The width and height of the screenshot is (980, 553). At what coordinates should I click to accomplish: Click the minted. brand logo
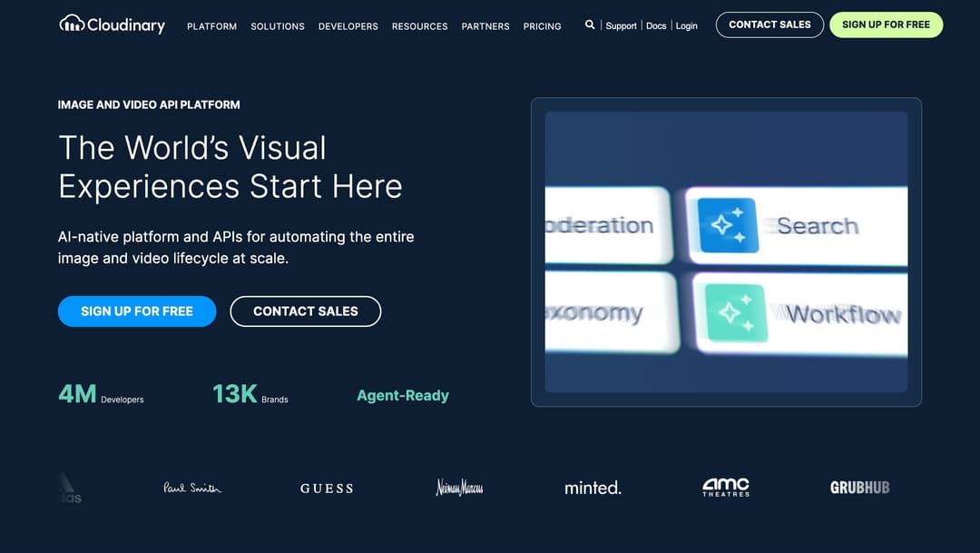tap(593, 488)
